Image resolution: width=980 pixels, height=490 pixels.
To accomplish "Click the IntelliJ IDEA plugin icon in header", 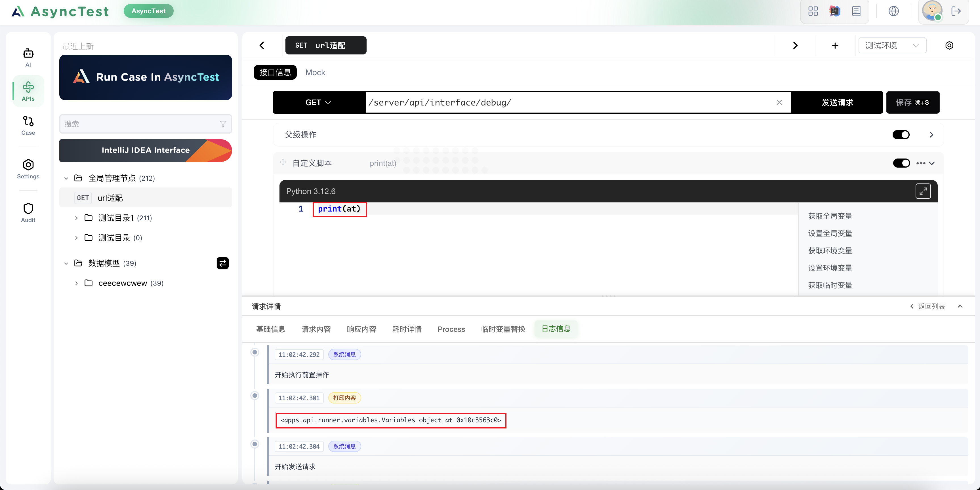I will tap(834, 11).
